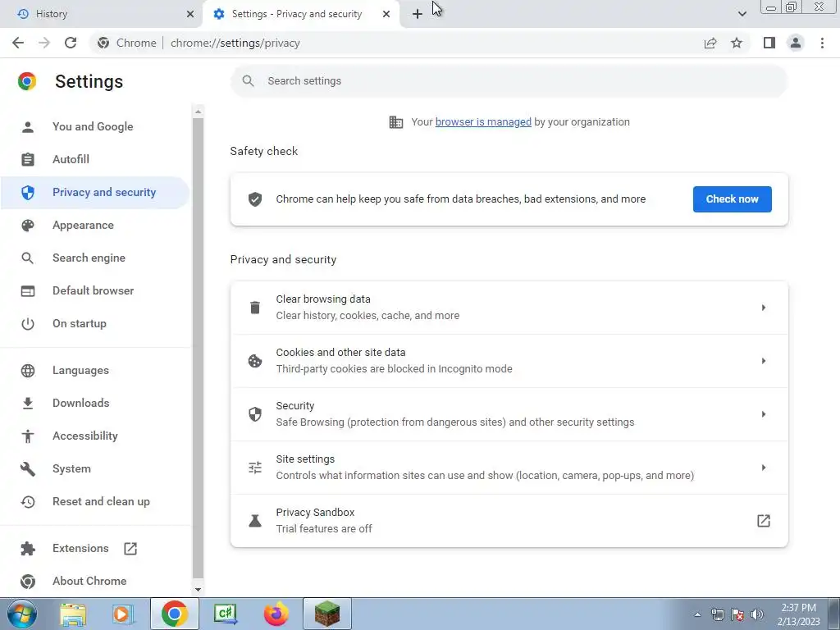This screenshot has width=840, height=630.
Task: Expand Cookies and other site data arrow
Action: [x=764, y=361]
